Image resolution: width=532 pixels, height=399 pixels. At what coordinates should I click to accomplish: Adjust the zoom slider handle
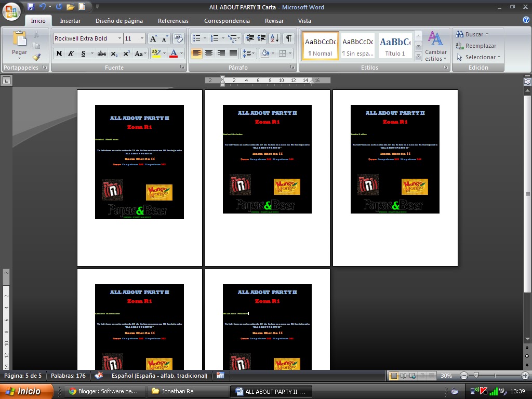476,375
